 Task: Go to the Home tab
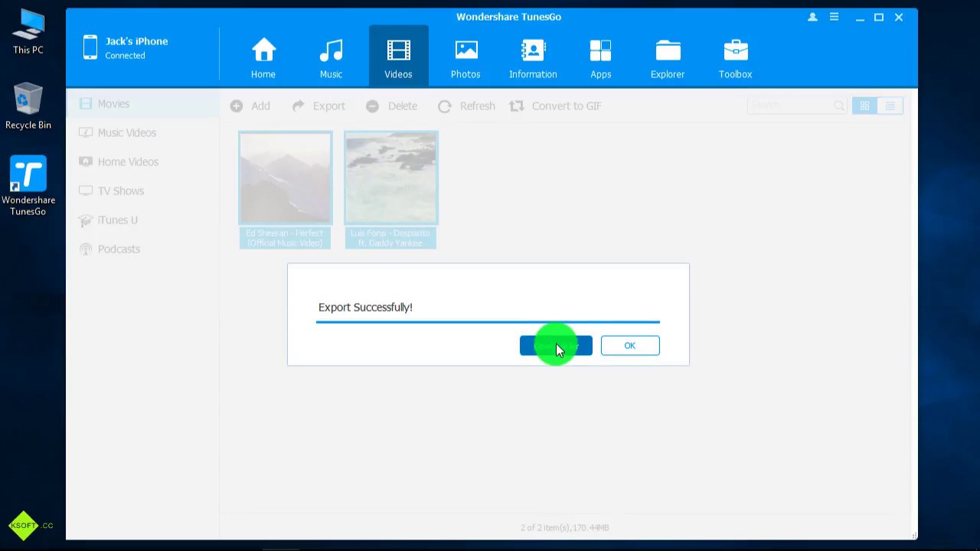(263, 57)
